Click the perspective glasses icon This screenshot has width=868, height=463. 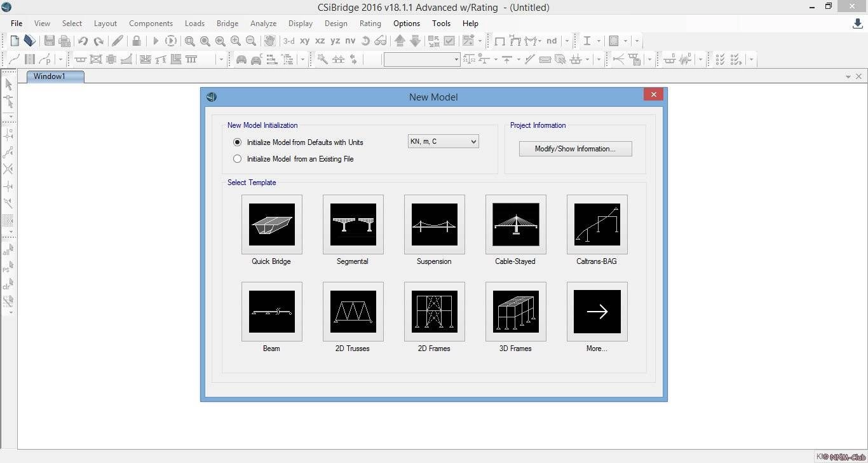coord(381,41)
